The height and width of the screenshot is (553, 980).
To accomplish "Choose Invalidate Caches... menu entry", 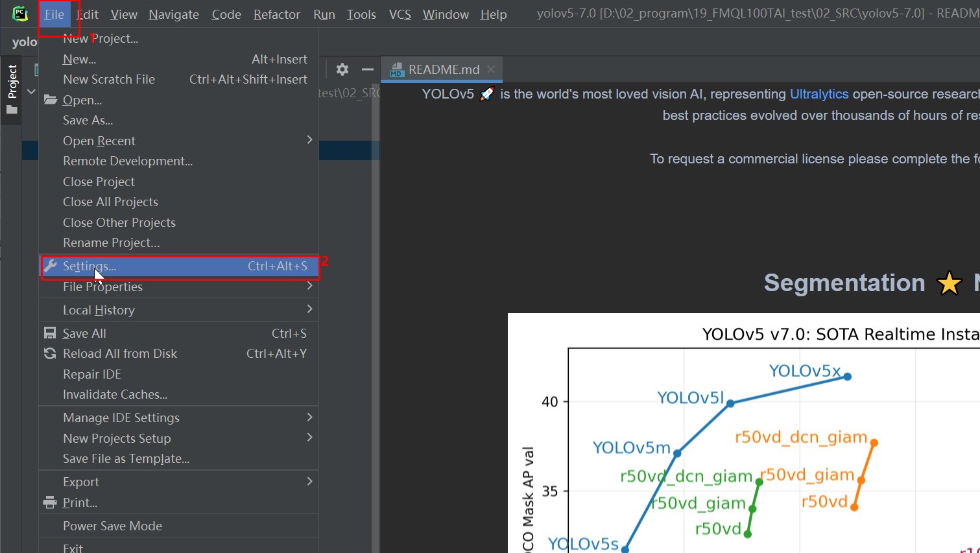I will (x=178, y=394).
